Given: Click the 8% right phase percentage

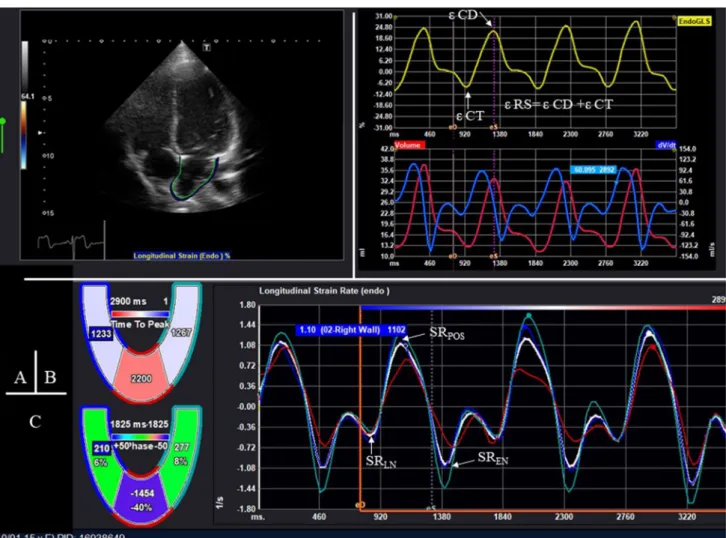Looking at the screenshot, I should [x=181, y=461].
